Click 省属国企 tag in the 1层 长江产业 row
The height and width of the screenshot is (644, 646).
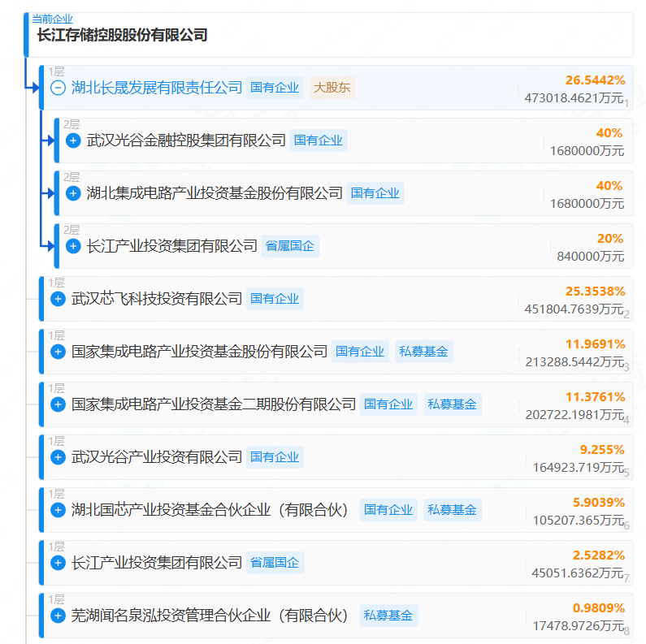[x=275, y=563]
